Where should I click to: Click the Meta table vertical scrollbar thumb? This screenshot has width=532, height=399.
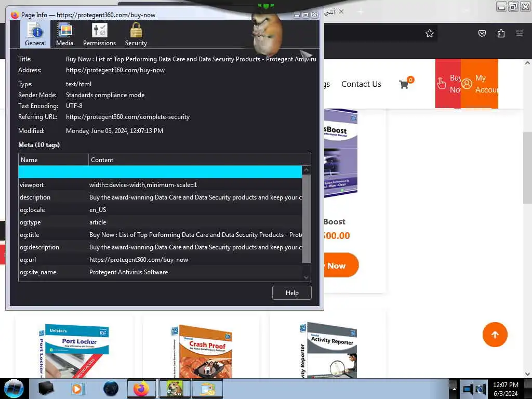click(x=306, y=219)
